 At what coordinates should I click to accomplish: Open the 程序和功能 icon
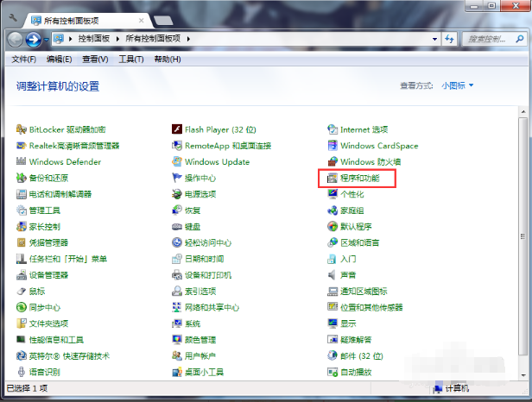(332, 178)
